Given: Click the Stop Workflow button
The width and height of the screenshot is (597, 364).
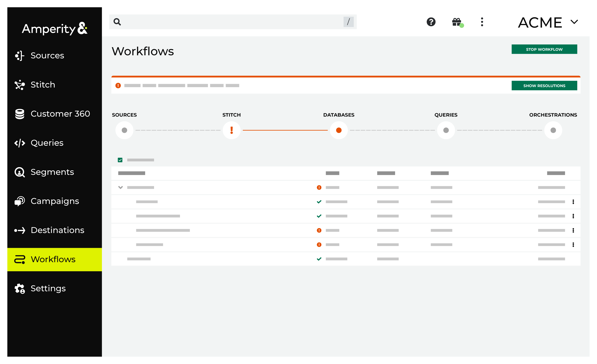Looking at the screenshot, I should (545, 49).
